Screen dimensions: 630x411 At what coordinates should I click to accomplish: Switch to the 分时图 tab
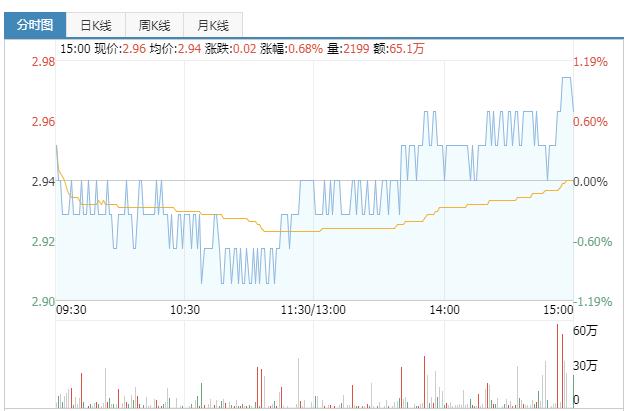[x=35, y=25]
